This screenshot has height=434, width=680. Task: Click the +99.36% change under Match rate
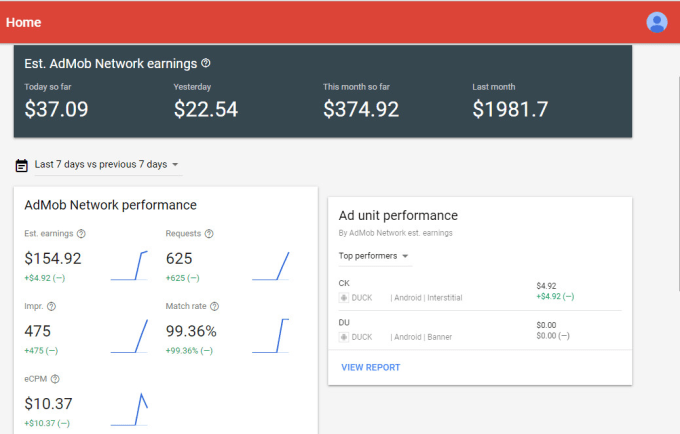[x=189, y=351]
